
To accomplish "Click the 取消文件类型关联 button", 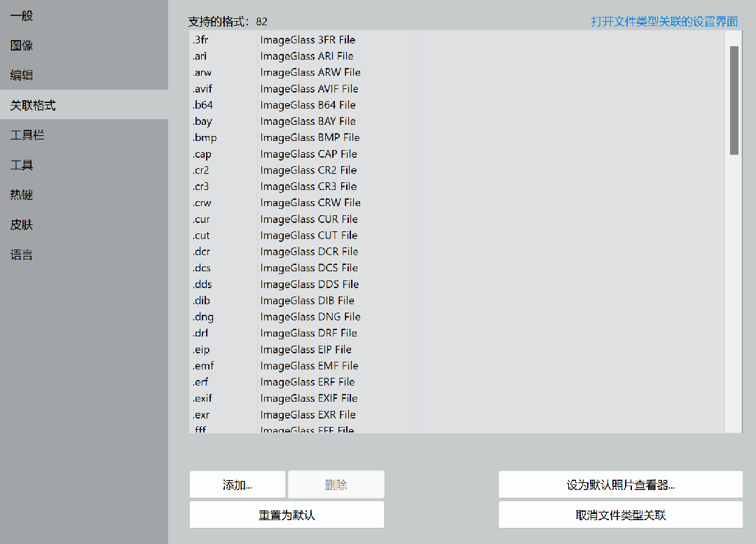I will point(621,515).
